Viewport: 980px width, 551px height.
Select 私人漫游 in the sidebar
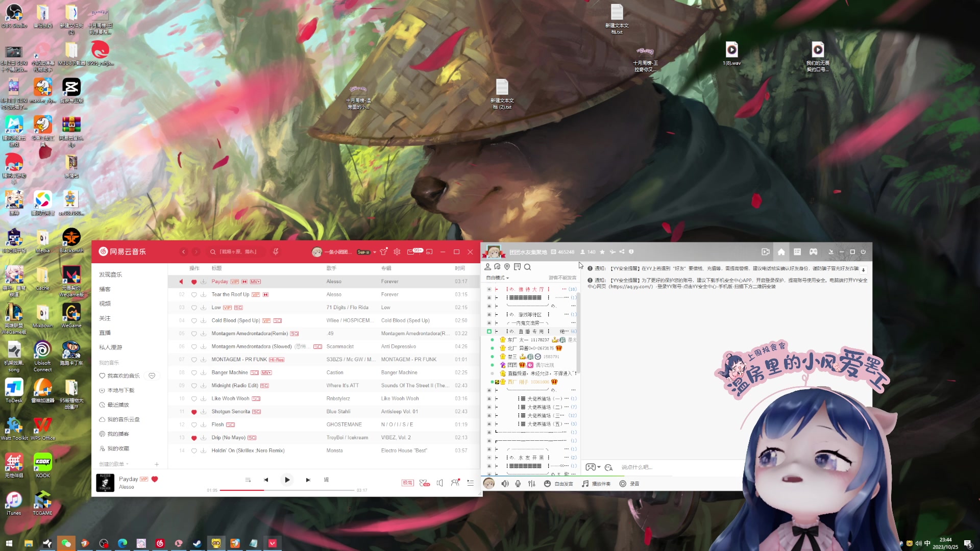click(111, 347)
